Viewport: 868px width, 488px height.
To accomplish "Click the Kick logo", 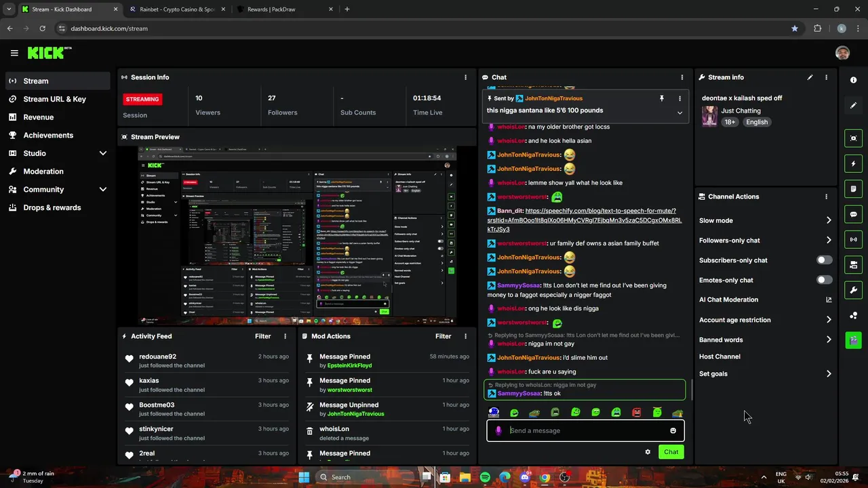I will tap(49, 53).
